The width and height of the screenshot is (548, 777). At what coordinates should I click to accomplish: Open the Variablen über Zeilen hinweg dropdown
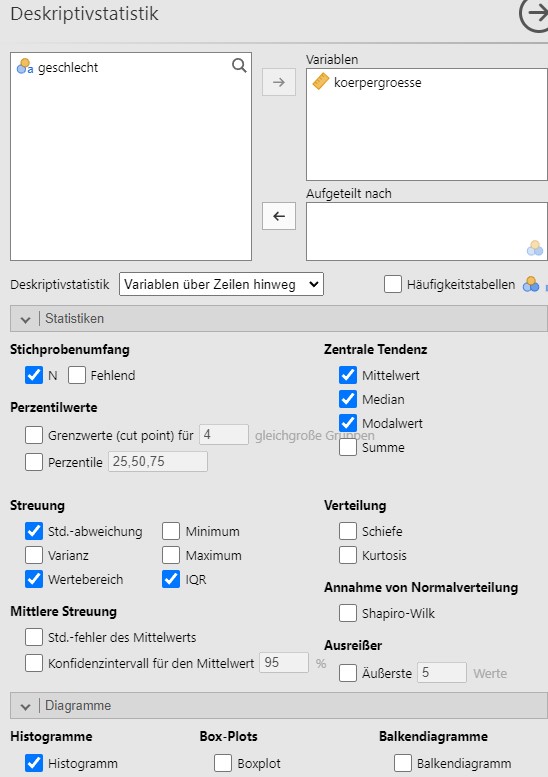click(x=221, y=284)
